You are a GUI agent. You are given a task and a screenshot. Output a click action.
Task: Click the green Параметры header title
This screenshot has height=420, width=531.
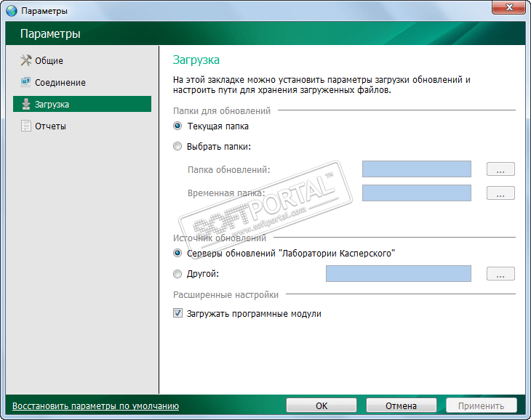point(50,34)
